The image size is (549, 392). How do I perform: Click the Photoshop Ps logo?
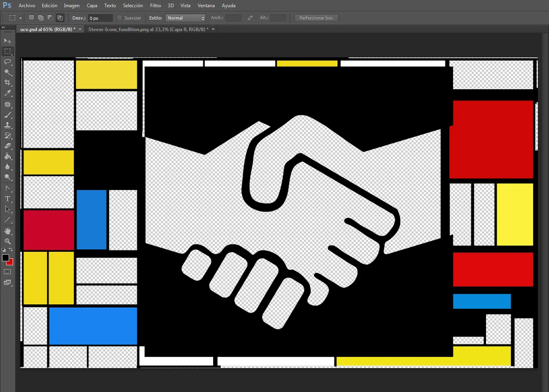click(7, 5)
